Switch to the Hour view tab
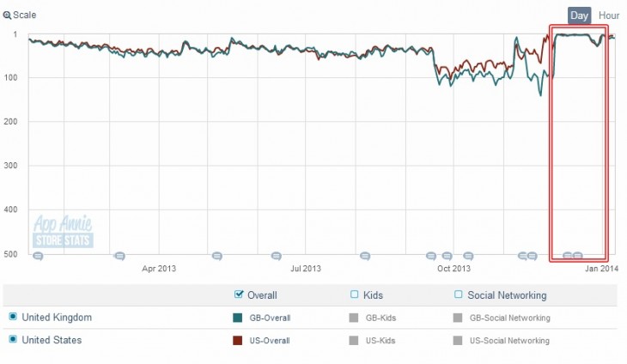The width and height of the screenshot is (627, 364). [609, 15]
